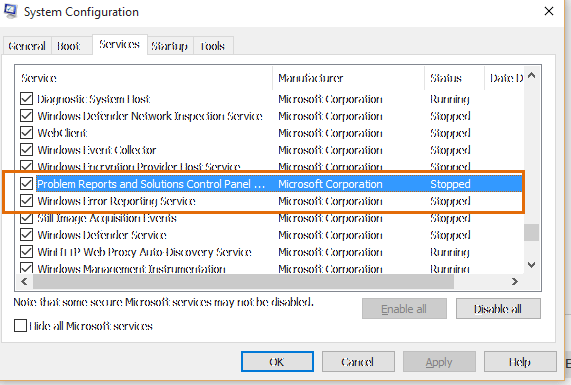
Task: Select the Services tab
Action: point(120,44)
